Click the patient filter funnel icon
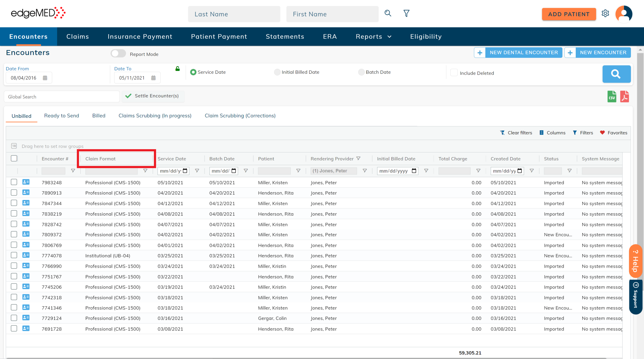Viewport: 644px width, 359px height. click(x=406, y=13)
